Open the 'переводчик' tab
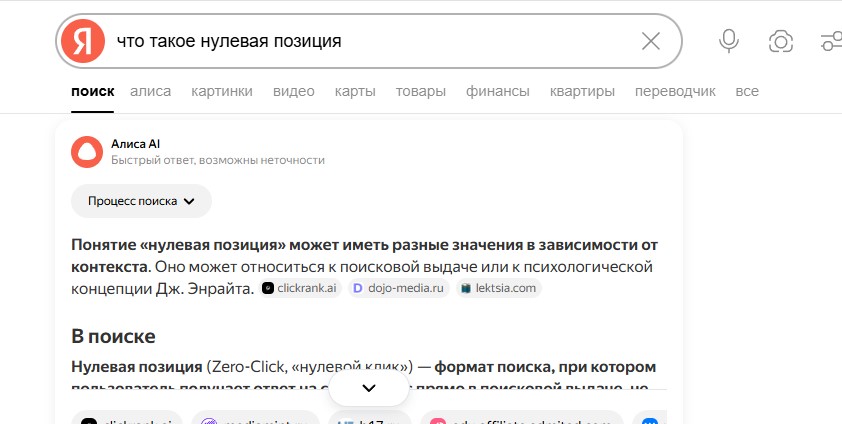 675,91
